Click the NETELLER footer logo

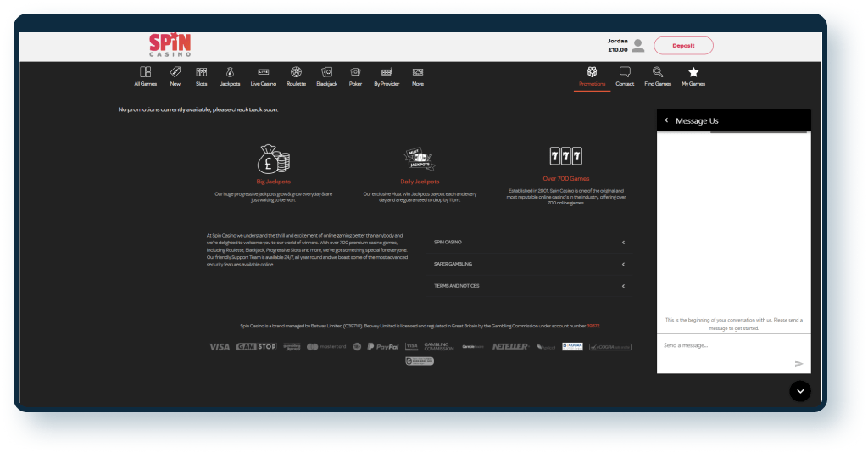tap(509, 347)
